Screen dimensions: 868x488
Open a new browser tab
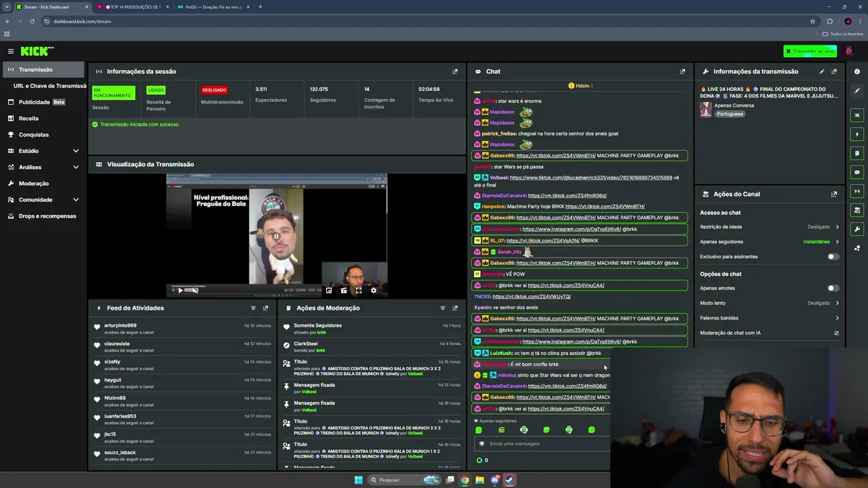260,7
